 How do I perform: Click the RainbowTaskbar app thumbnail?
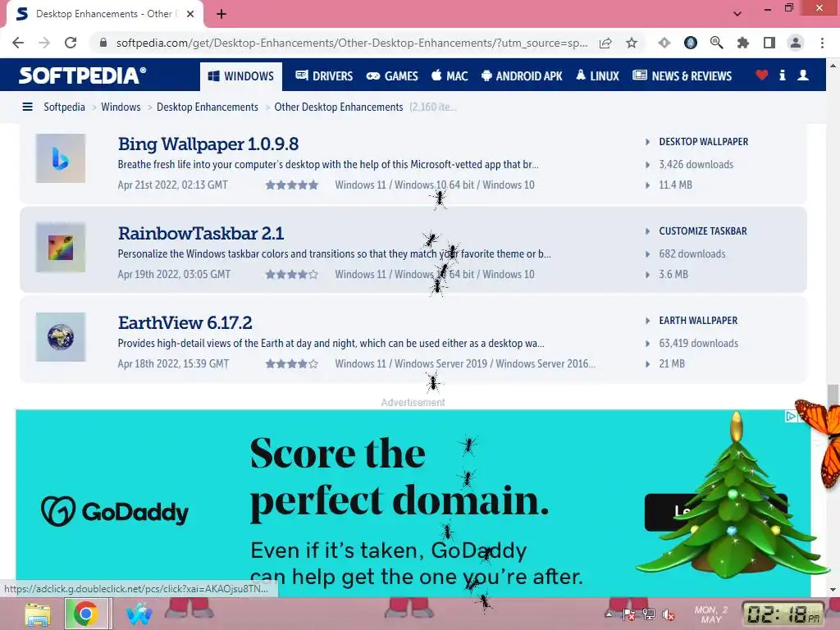pyautogui.click(x=61, y=248)
